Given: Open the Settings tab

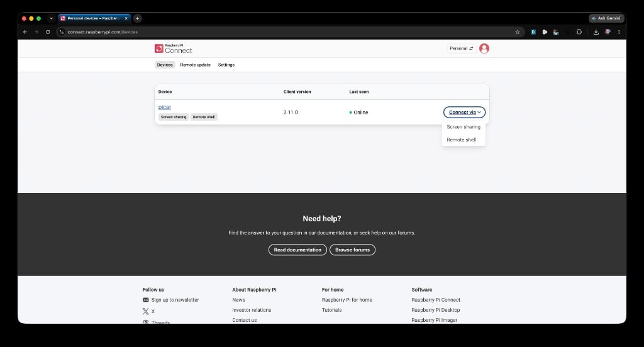Looking at the screenshot, I should coord(226,65).
